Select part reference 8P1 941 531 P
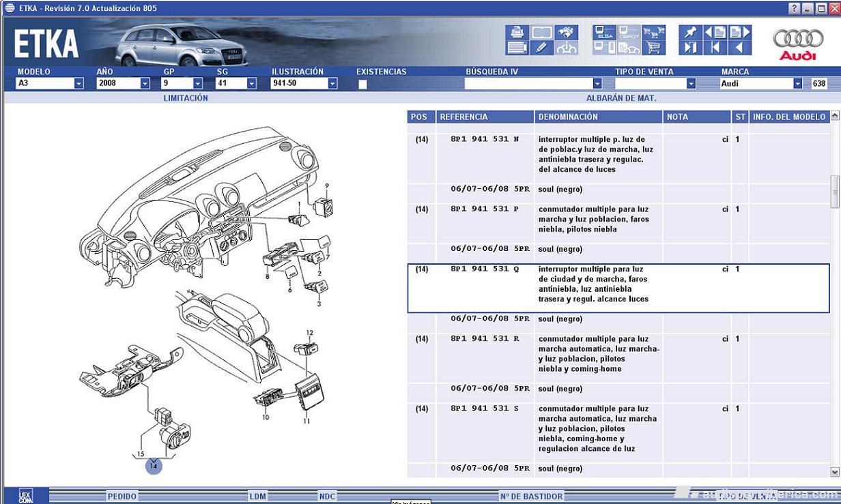This screenshot has height=504, width=841. point(485,209)
